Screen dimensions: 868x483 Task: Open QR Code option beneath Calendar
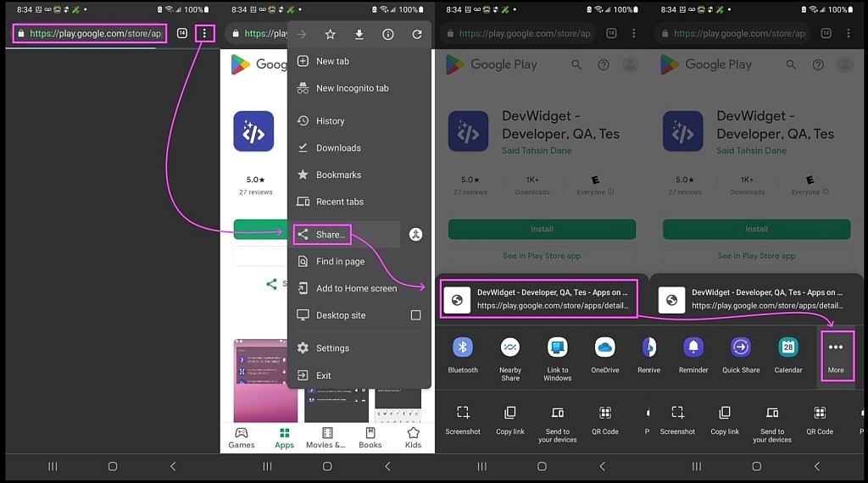pos(820,420)
